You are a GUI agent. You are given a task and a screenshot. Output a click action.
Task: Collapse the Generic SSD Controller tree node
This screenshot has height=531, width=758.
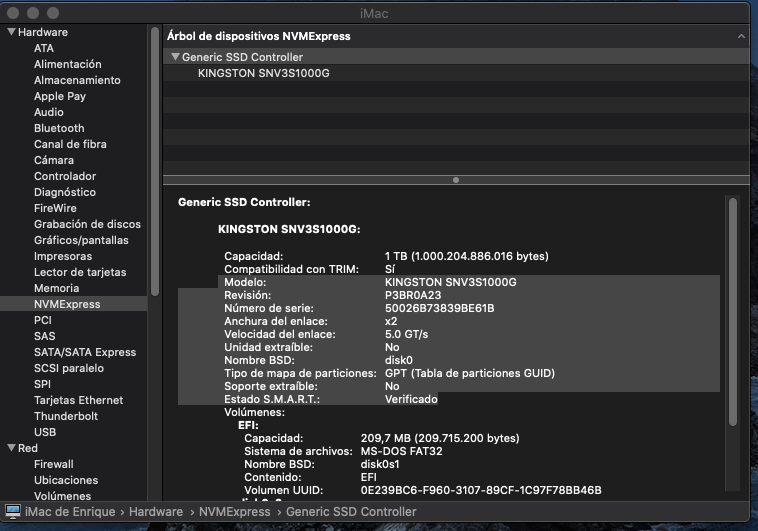coord(176,57)
